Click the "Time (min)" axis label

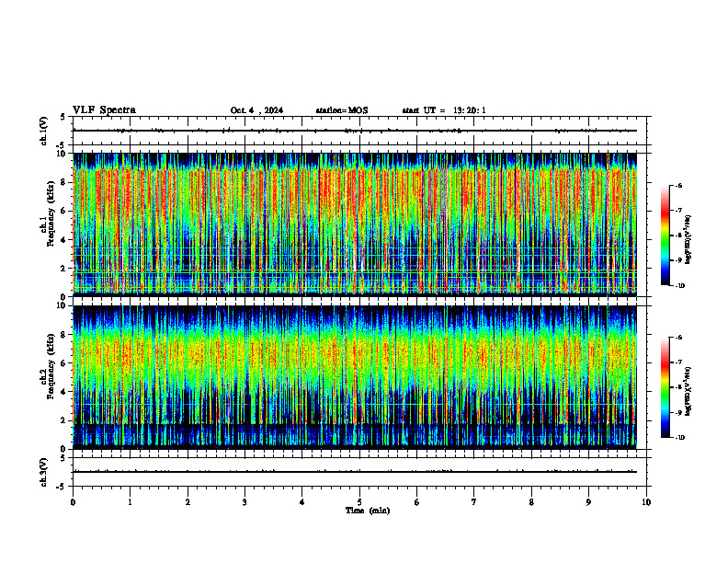click(368, 511)
